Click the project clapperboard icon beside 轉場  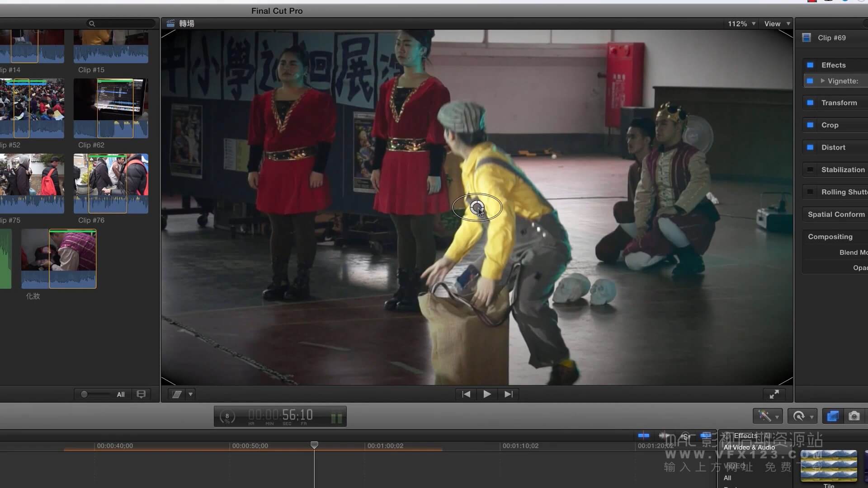click(x=170, y=23)
